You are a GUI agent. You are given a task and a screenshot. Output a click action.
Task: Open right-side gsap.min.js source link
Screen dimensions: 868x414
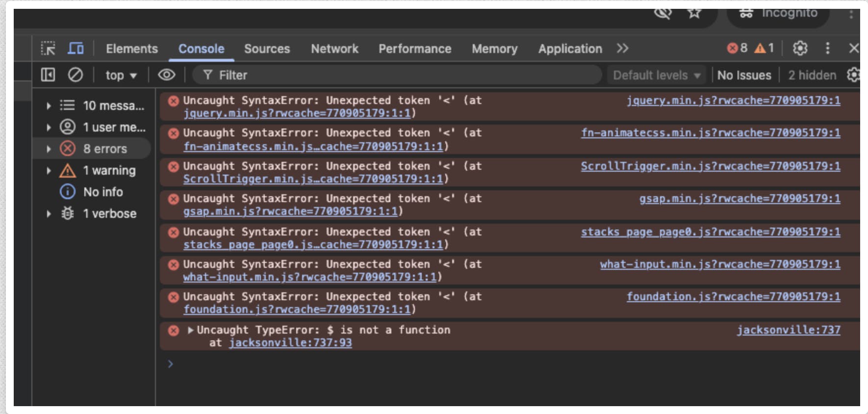(x=740, y=199)
